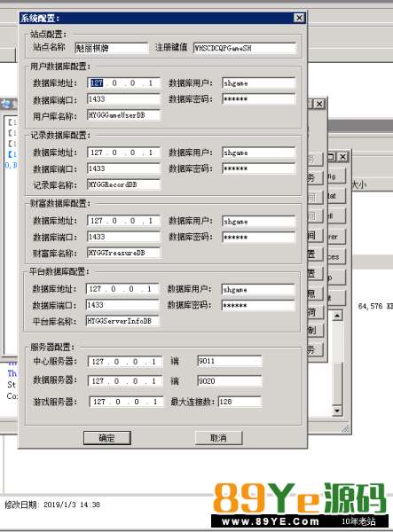
Task: Click the record database 数据库用户 field
Action: click(259, 153)
